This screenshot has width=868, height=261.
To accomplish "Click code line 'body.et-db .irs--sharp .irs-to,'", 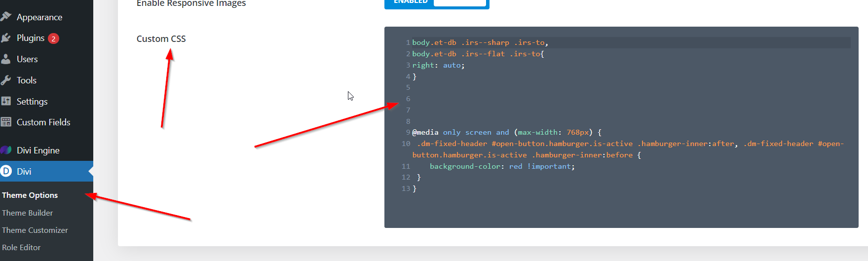I will [480, 42].
